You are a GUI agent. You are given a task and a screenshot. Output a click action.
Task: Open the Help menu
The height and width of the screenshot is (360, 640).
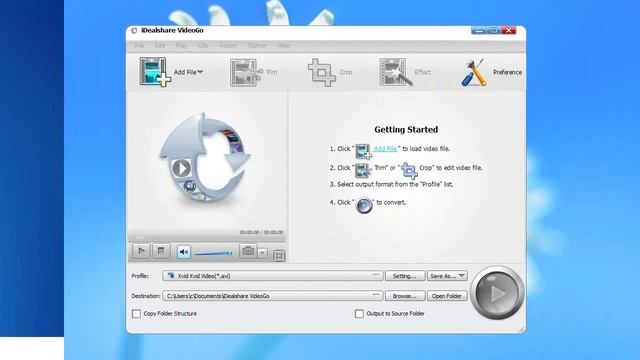click(283, 45)
